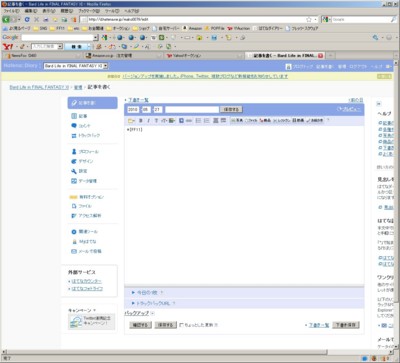Click the はてなカウンター external service link
Image resolution: width=400 pixels, height=363 pixels.
(86, 281)
